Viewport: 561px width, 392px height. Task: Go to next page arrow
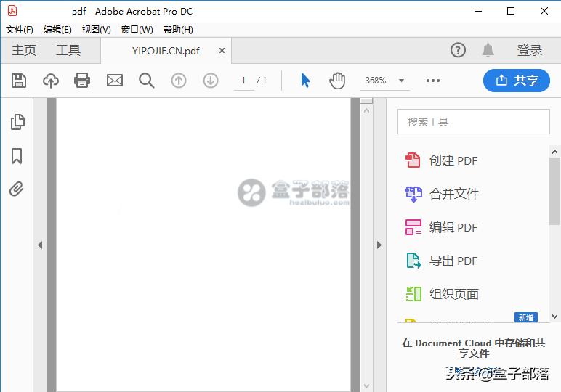click(x=211, y=81)
